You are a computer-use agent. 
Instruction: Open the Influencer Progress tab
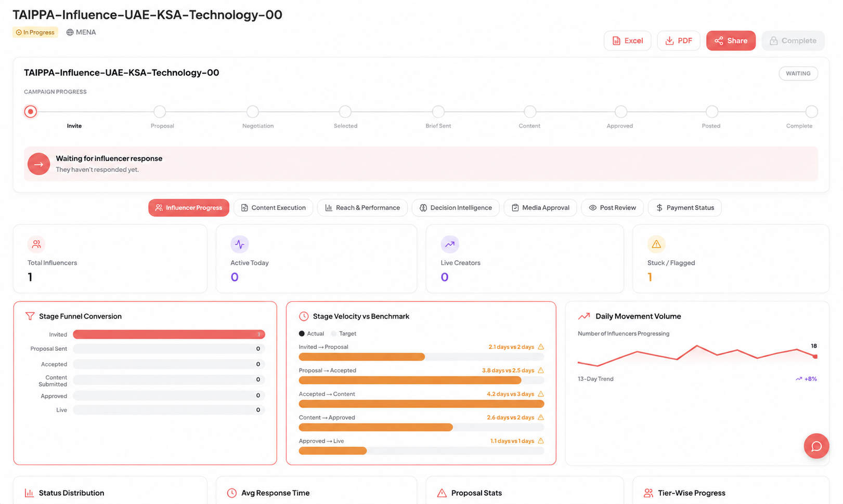(x=189, y=208)
